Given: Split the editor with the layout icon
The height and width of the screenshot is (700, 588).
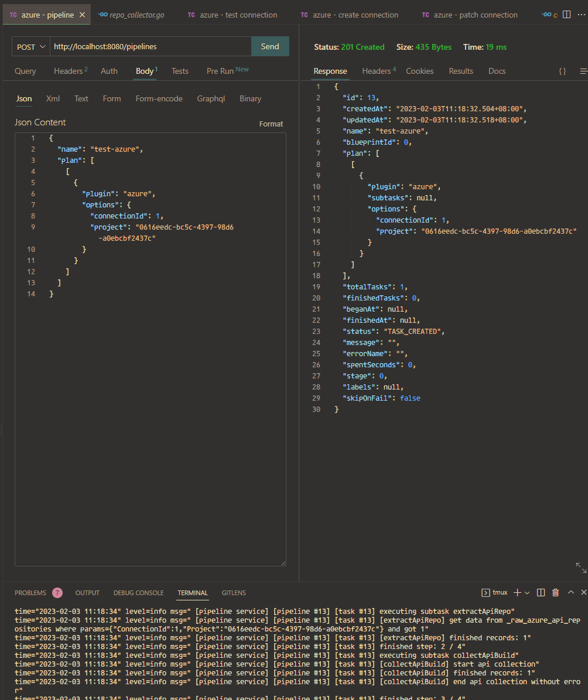Looking at the screenshot, I should pos(566,14).
